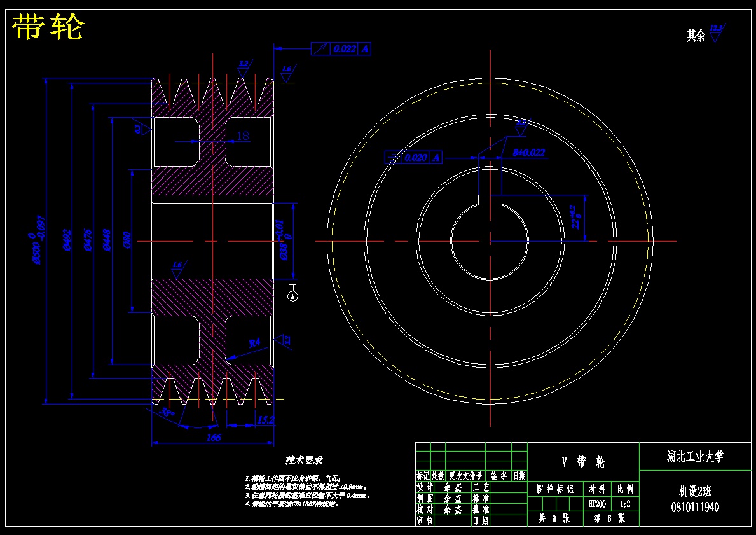This screenshot has width=756, height=535.
Task: Click the 制图 row label
Action: click(426, 499)
